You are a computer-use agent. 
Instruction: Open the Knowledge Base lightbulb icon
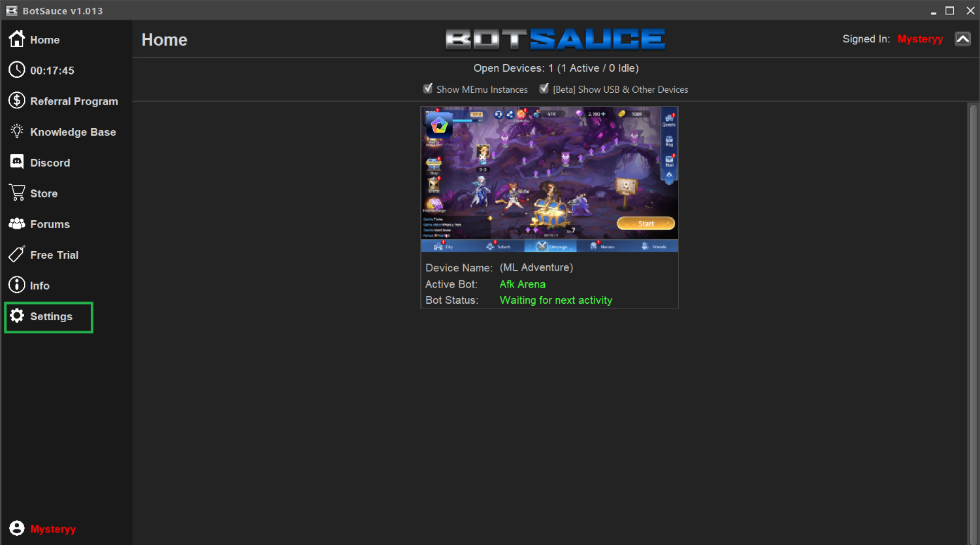point(17,131)
